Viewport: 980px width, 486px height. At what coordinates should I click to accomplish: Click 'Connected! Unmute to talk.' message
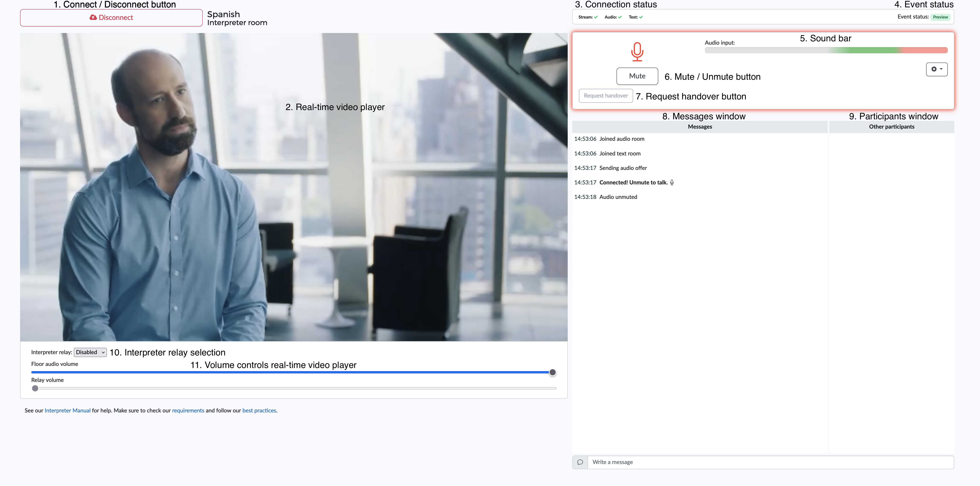(634, 182)
